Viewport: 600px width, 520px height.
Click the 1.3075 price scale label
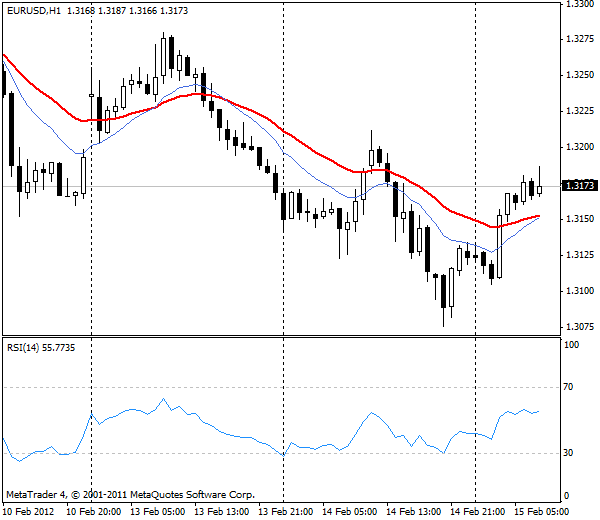580,327
